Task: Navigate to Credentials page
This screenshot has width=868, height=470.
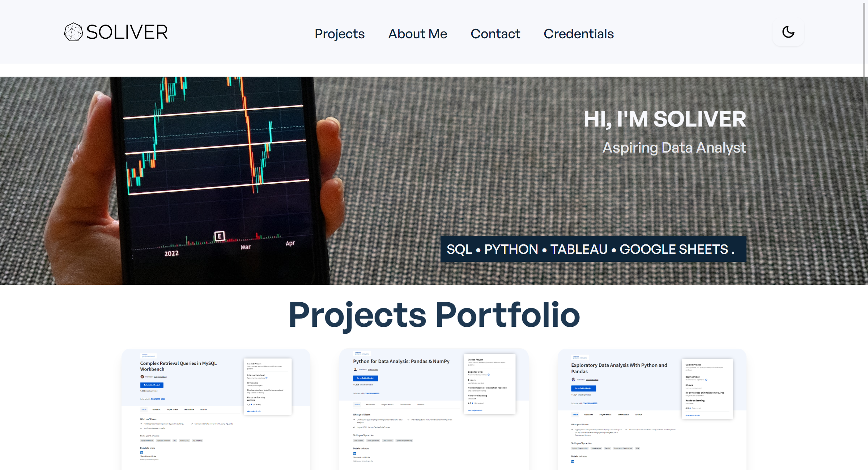Action: point(579,34)
